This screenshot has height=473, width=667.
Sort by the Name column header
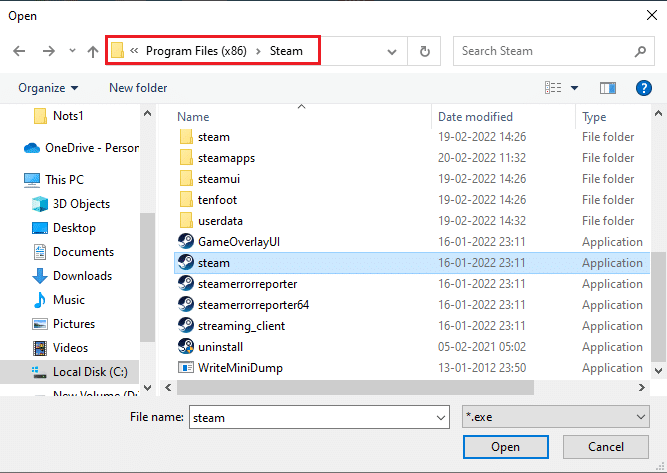coord(193,117)
